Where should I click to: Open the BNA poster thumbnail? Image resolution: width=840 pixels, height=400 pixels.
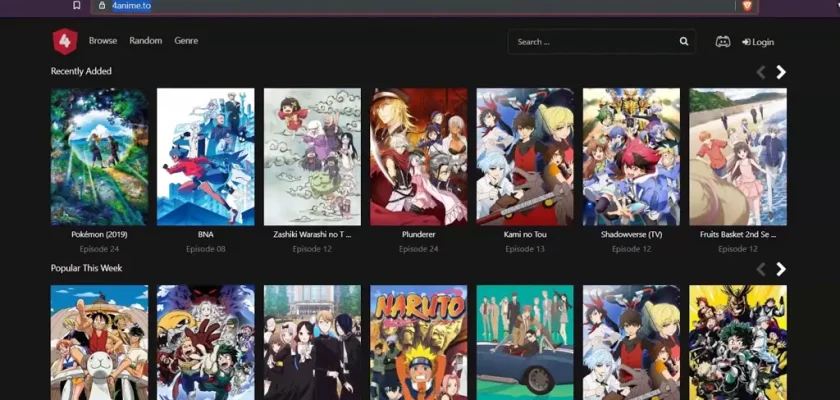[x=206, y=157]
